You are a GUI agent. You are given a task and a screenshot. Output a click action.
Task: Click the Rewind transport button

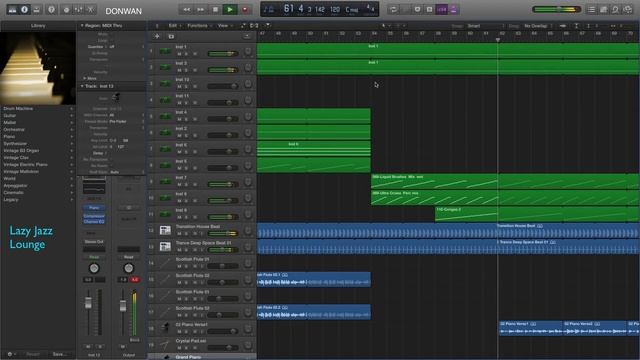tap(187, 10)
